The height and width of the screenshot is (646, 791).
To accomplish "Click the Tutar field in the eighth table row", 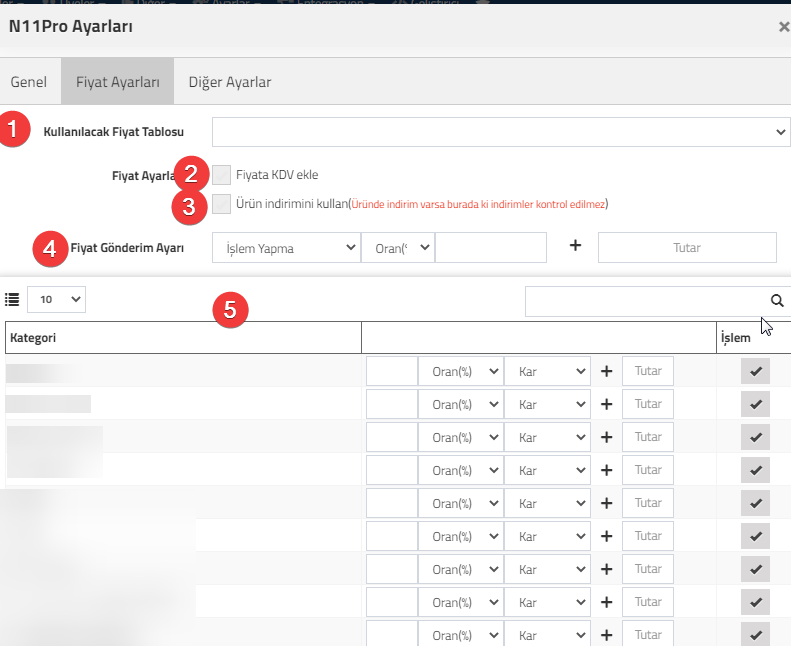I will coord(648,602).
